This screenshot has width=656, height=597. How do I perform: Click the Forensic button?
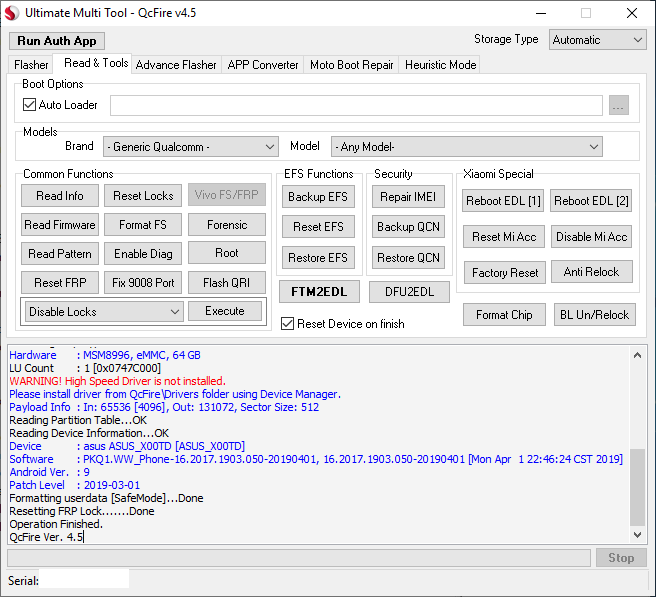tap(227, 225)
